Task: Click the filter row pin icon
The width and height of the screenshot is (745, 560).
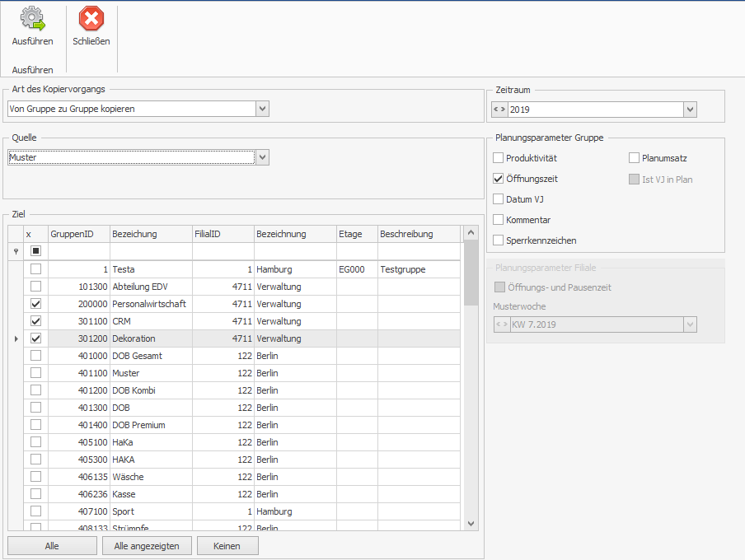Action: pyautogui.click(x=14, y=251)
